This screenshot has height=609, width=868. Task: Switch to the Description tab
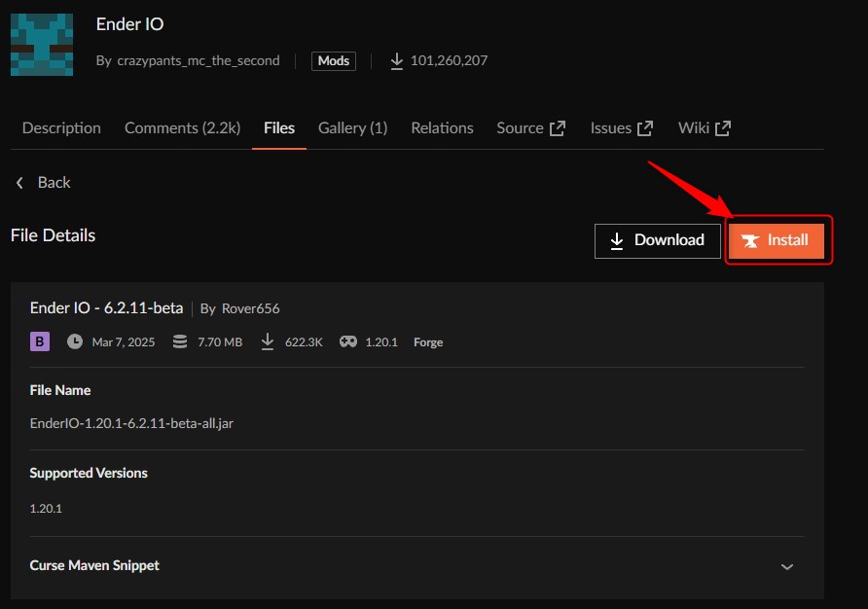pos(61,127)
